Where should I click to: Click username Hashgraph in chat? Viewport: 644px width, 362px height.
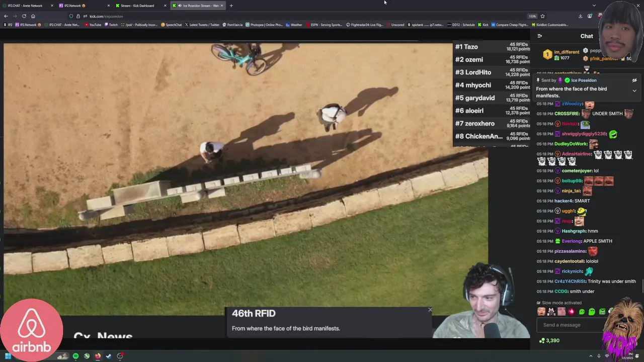pos(574,231)
